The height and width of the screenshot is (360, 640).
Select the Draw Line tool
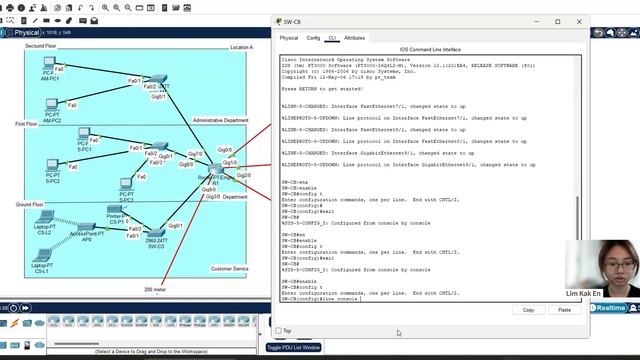tap(35, 20)
